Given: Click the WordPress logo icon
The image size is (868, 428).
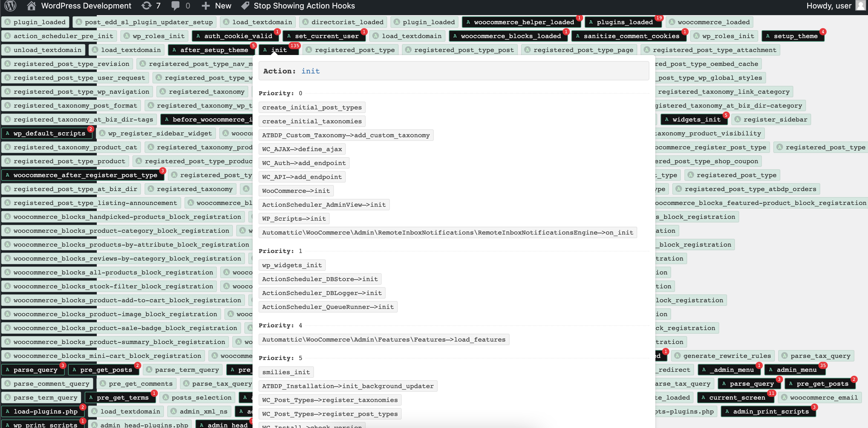Looking at the screenshot, I should pyautogui.click(x=11, y=6).
